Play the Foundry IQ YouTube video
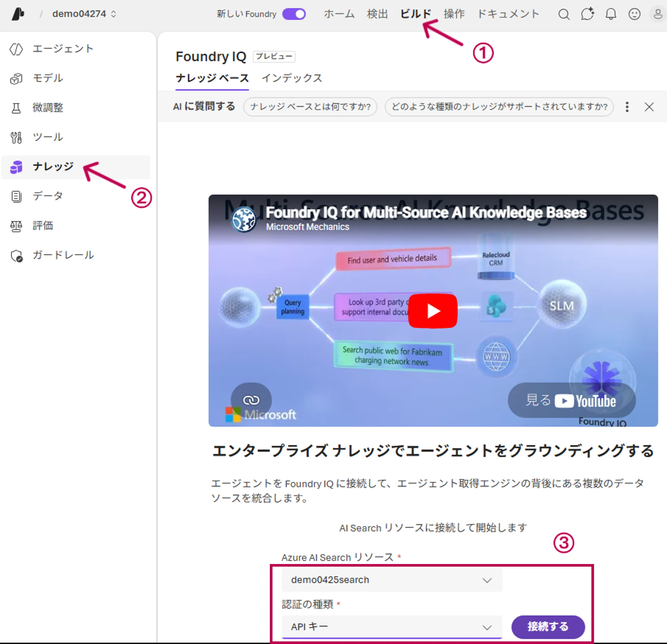 [432, 311]
